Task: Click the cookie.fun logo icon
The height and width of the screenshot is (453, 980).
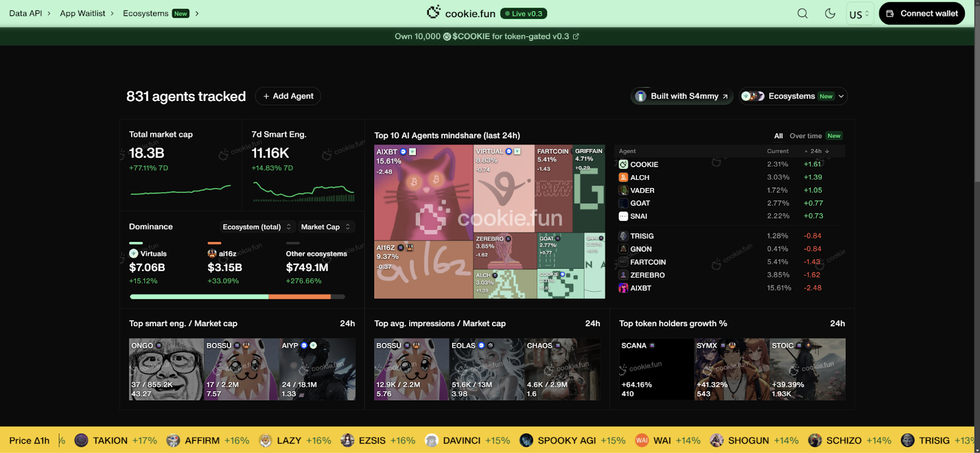Action: [434, 12]
